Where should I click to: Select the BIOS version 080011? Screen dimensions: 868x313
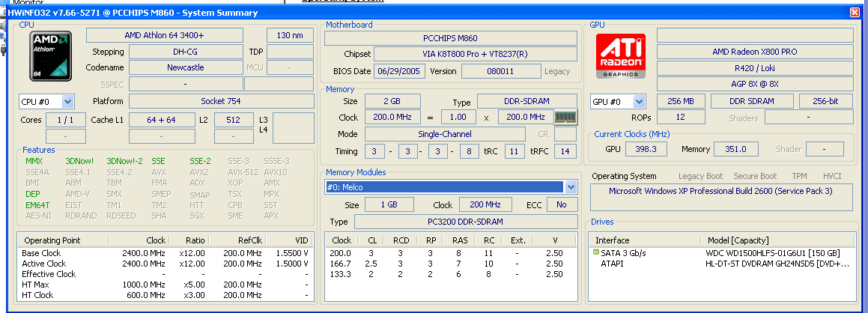coord(501,71)
